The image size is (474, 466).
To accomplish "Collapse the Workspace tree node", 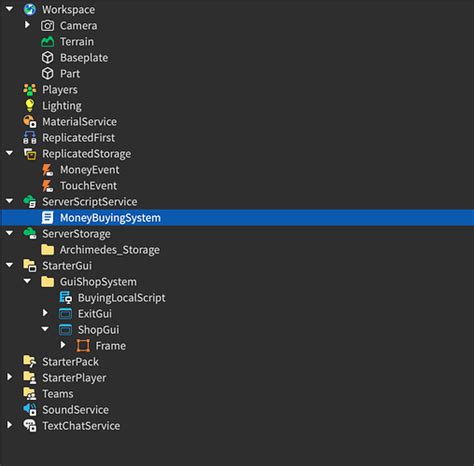I will (10, 9).
